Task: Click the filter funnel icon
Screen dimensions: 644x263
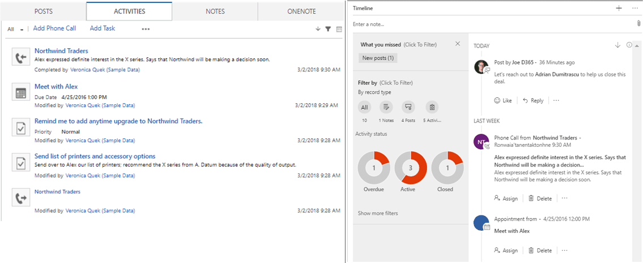Action: coord(328,29)
